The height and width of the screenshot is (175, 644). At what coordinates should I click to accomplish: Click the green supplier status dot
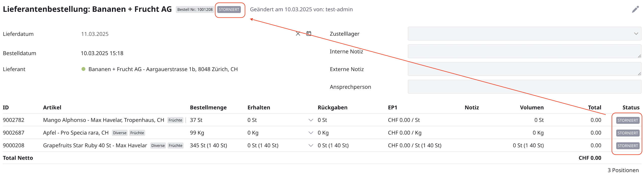click(84, 69)
